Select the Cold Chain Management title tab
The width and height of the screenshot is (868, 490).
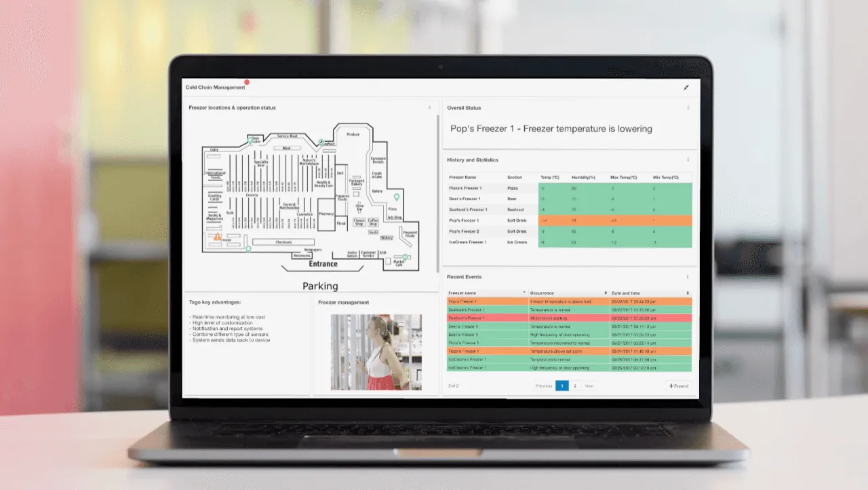[x=216, y=87]
